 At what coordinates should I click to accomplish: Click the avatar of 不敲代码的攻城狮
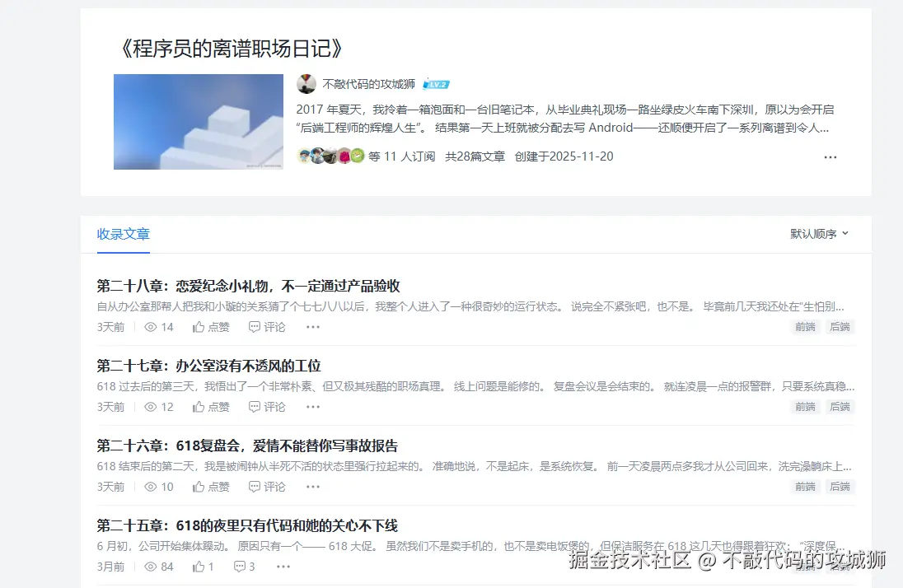click(x=306, y=83)
